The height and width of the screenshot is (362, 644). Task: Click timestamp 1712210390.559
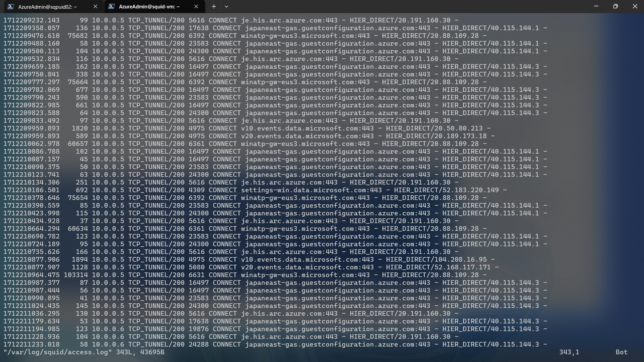point(32,206)
